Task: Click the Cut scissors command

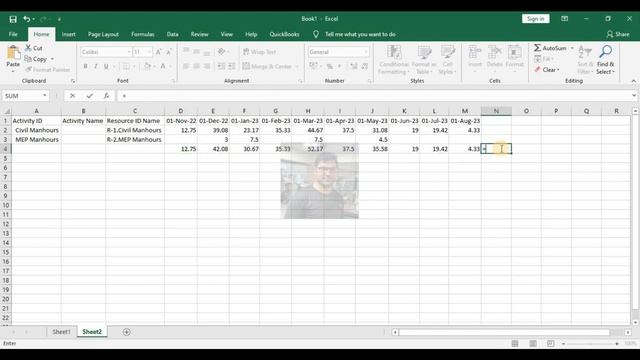Action: (33, 48)
